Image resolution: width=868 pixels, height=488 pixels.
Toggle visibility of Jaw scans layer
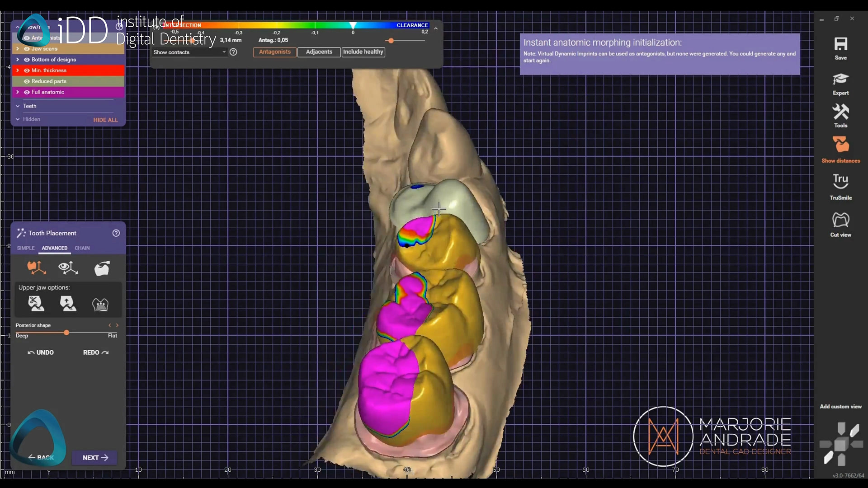coord(27,49)
